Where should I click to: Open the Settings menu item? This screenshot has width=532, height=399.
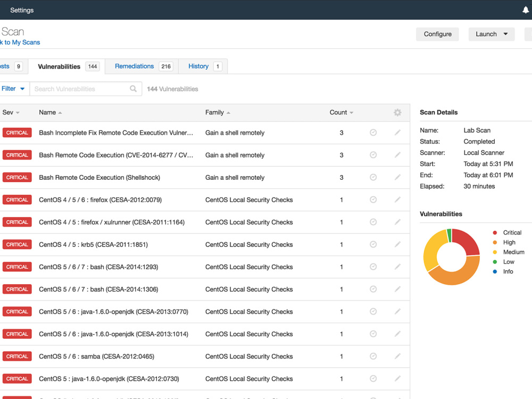pos(22,10)
